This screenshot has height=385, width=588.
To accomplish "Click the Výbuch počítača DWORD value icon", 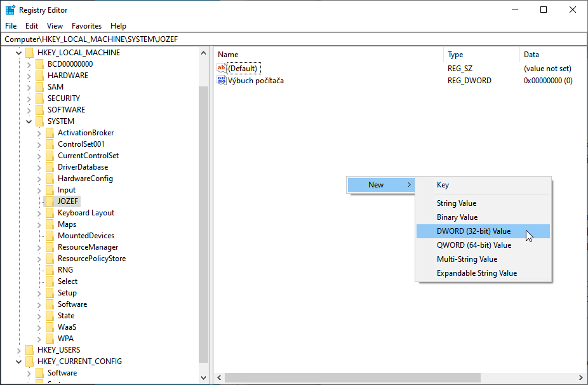I will pos(222,81).
